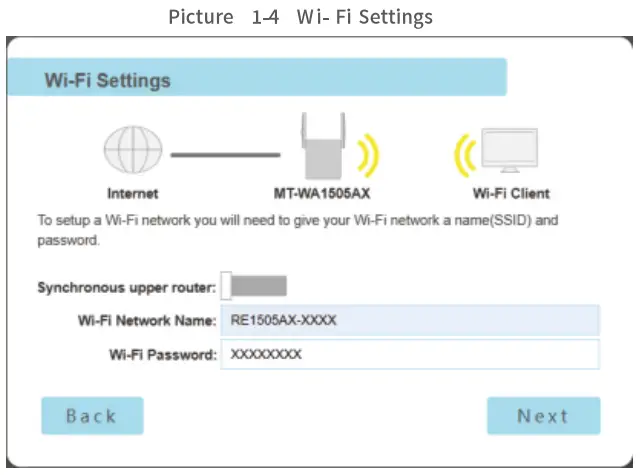The height and width of the screenshot is (475, 644).
Task: Toggle the Synchronous upper router switch
Action: click(255, 286)
